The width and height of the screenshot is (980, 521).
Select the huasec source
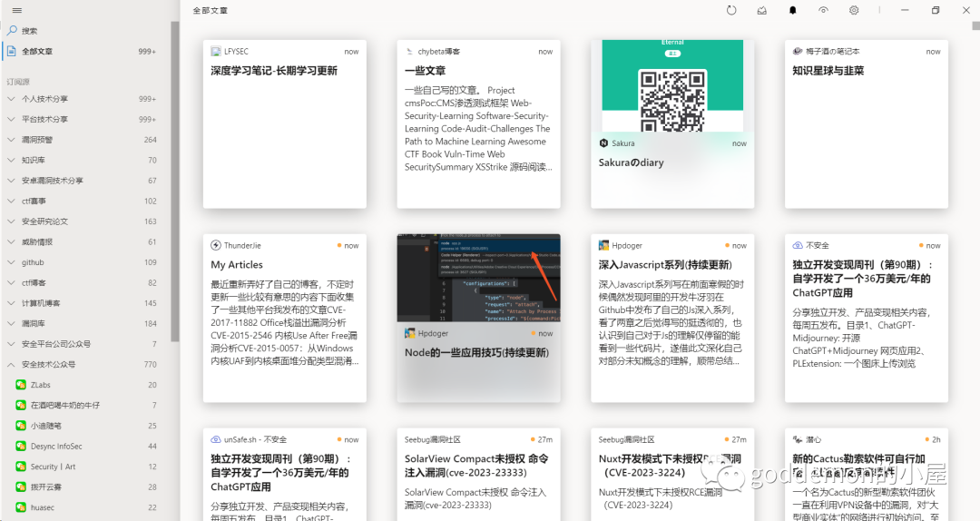click(85, 507)
